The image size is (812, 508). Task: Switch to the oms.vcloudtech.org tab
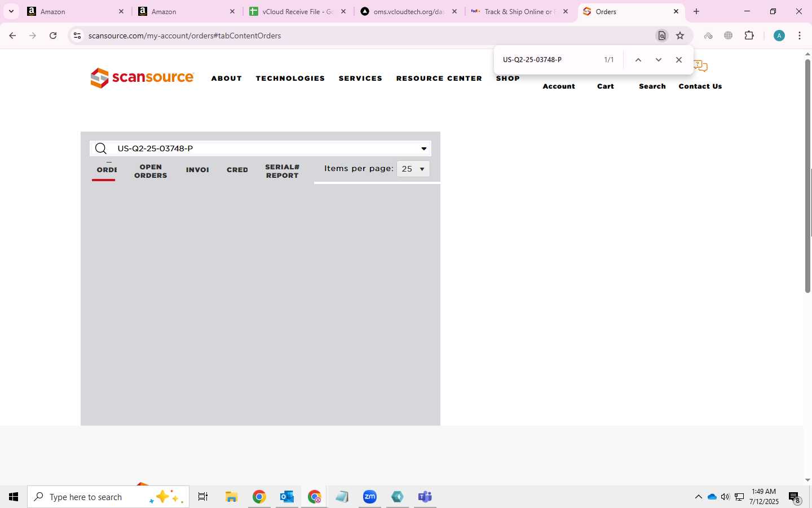tap(408, 11)
